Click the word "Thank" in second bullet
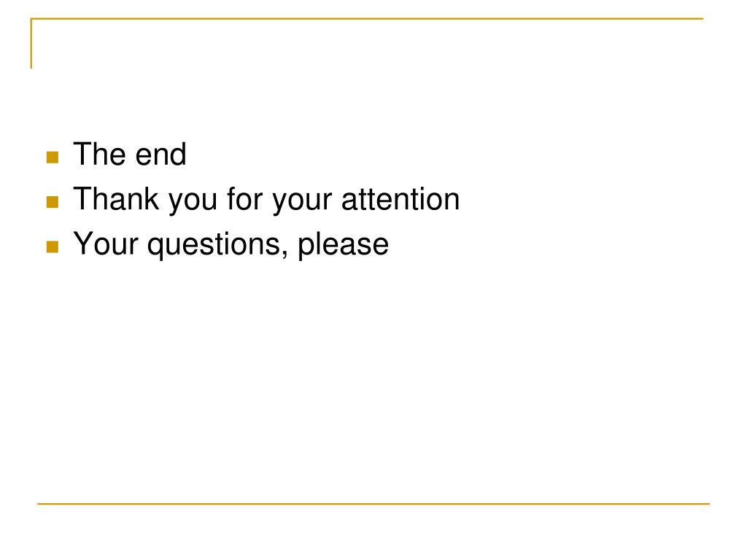747x560 pixels. 116,199
